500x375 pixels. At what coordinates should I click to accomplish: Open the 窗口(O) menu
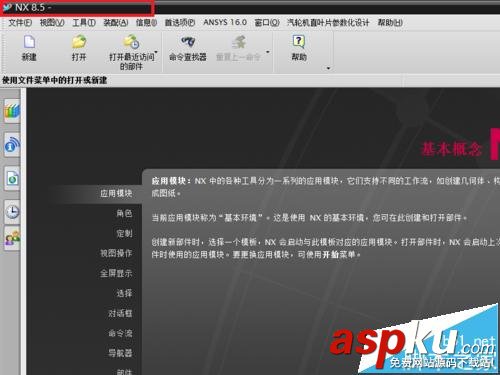tap(267, 23)
